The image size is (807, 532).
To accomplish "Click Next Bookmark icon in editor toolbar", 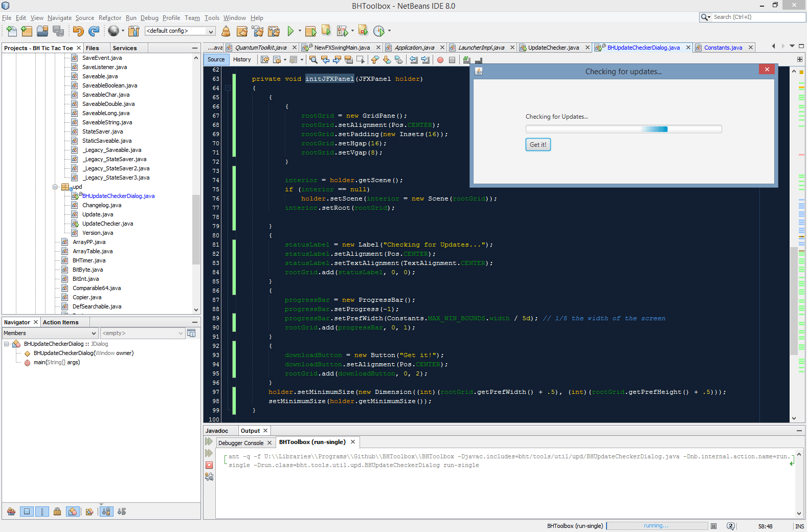I will pyautogui.click(x=387, y=60).
